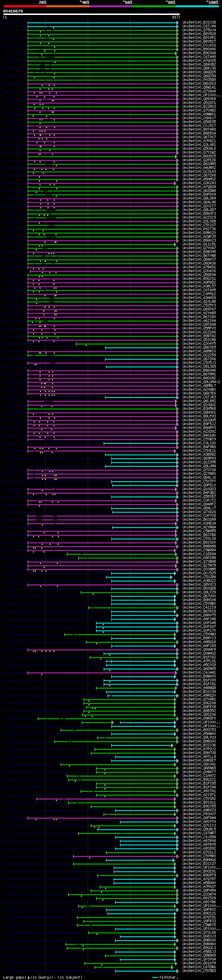Viewport: 222px width, 980px height.
Task: Select the UniRef100_A3B982 entry
Action: click(x=199, y=454)
